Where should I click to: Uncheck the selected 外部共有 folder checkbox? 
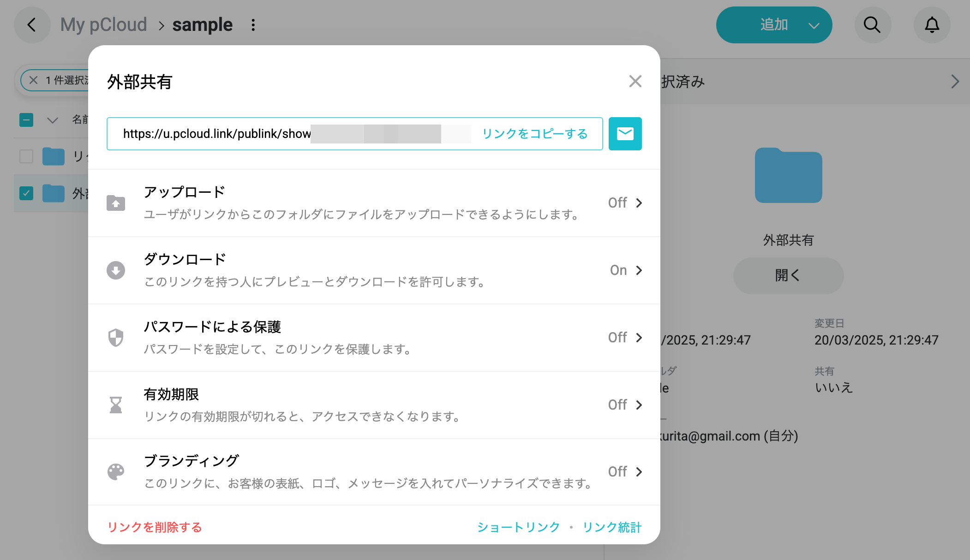tap(26, 193)
